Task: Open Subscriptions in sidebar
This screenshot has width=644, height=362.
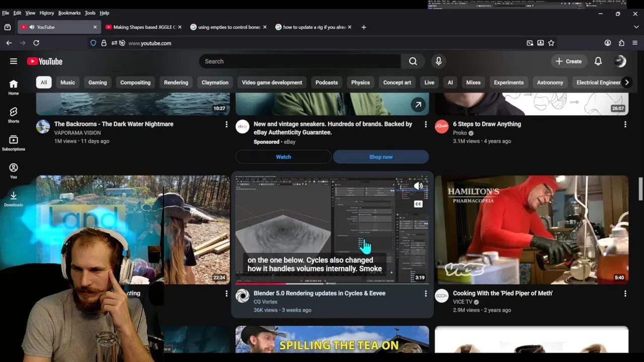Action: click(x=14, y=143)
